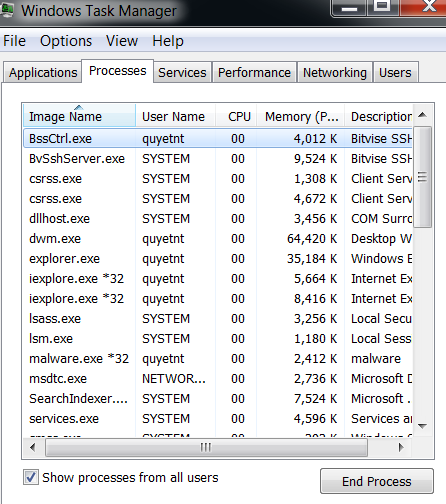Sort by User Name column header

click(x=175, y=116)
